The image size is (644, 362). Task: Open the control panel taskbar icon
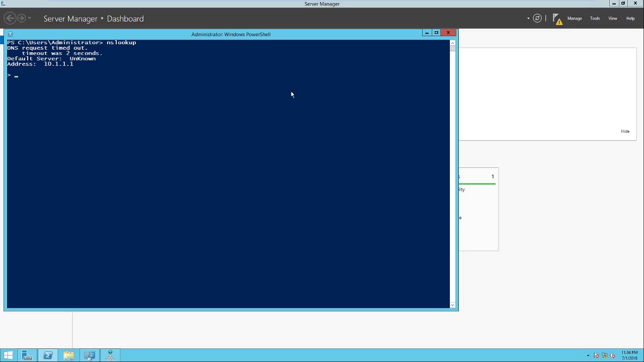coord(89,355)
